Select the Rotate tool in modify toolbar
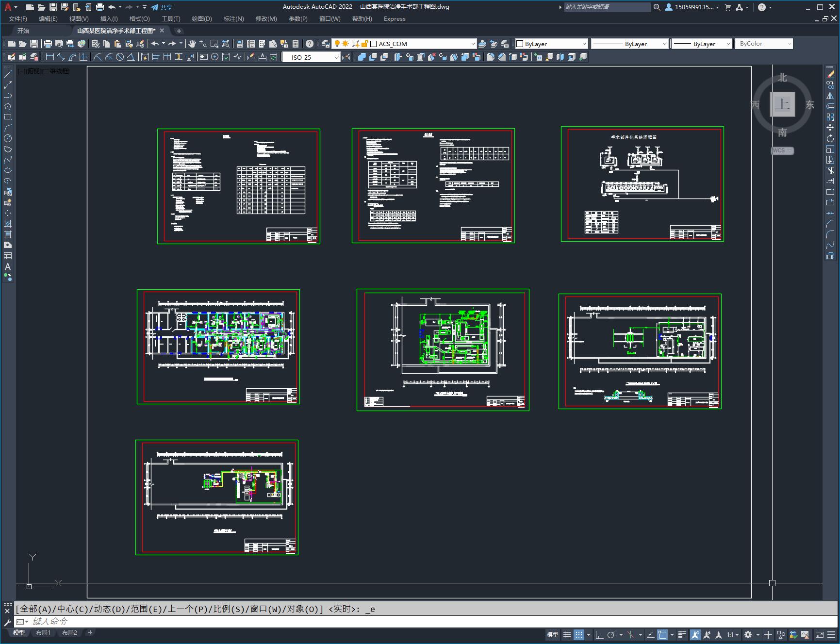Viewport: 840px width, 644px height. click(830, 138)
